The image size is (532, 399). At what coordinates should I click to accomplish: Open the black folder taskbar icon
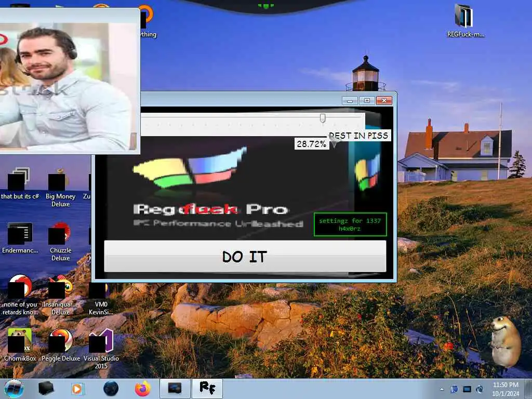tap(46, 389)
